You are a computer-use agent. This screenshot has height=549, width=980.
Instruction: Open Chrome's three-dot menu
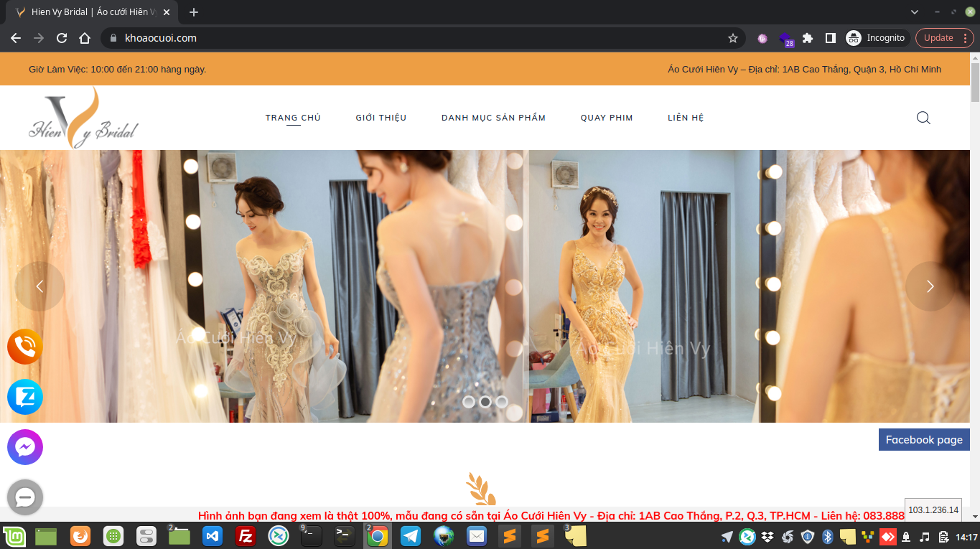click(x=966, y=37)
